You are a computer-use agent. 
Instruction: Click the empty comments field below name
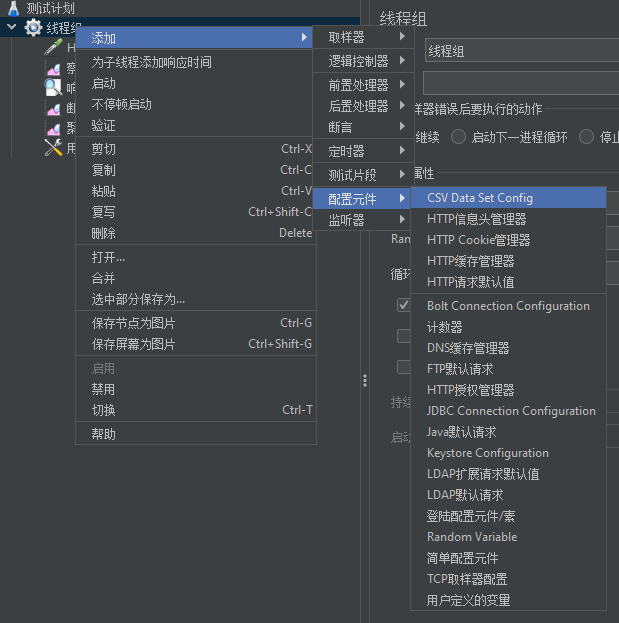(x=521, y=83)
